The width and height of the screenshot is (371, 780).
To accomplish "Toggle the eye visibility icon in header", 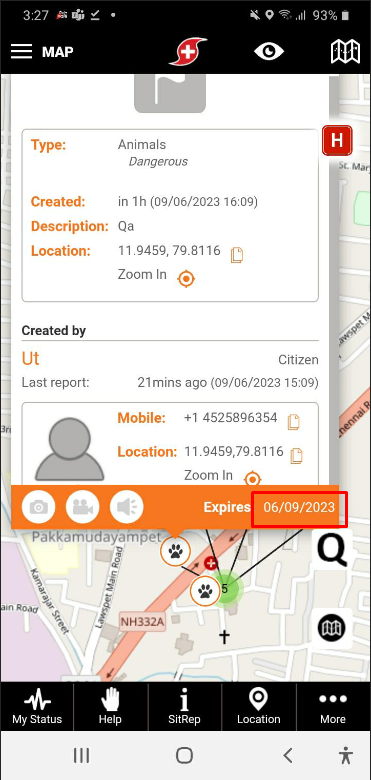I will (x=269, y=51).
